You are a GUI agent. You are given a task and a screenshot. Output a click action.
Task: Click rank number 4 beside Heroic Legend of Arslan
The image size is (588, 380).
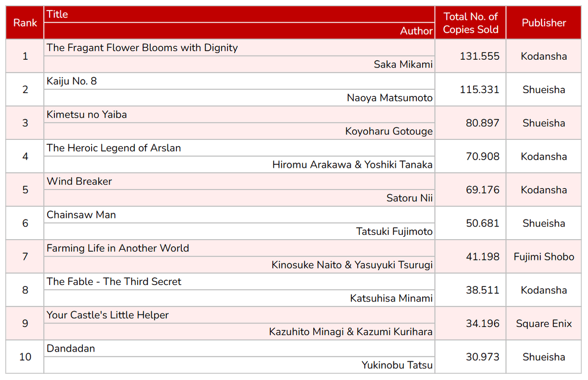(x=25, y=157)
